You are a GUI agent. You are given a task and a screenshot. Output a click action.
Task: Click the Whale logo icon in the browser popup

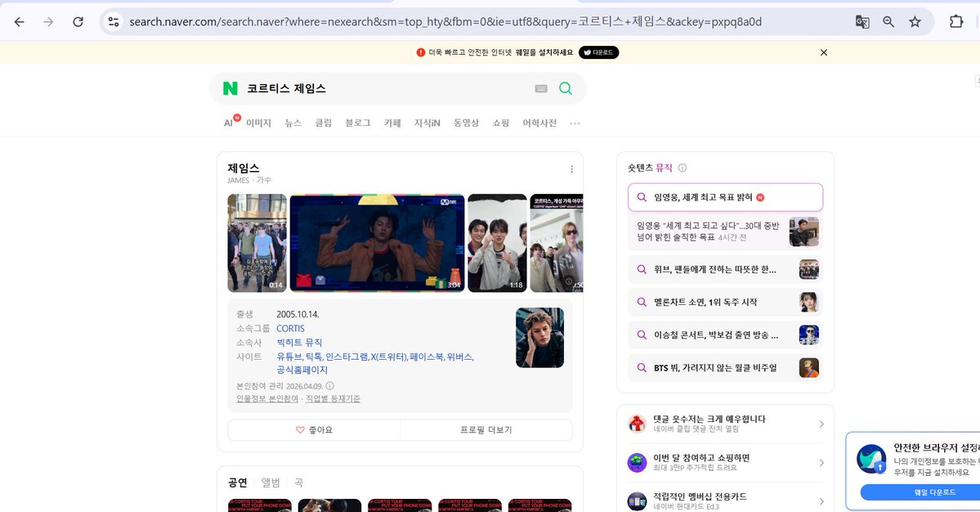pos(871,459)
